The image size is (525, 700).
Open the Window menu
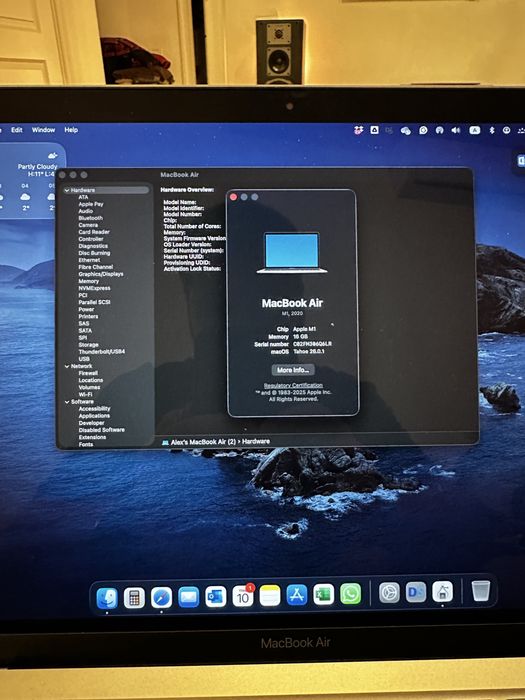pyautogui.click(x=43, y=130)
